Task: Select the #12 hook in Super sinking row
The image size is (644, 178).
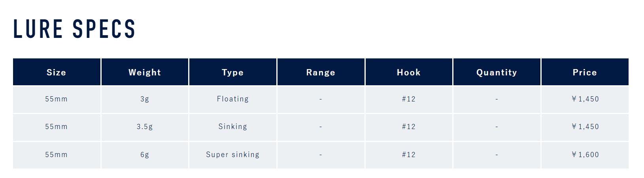Action: (x=409, y=155)
